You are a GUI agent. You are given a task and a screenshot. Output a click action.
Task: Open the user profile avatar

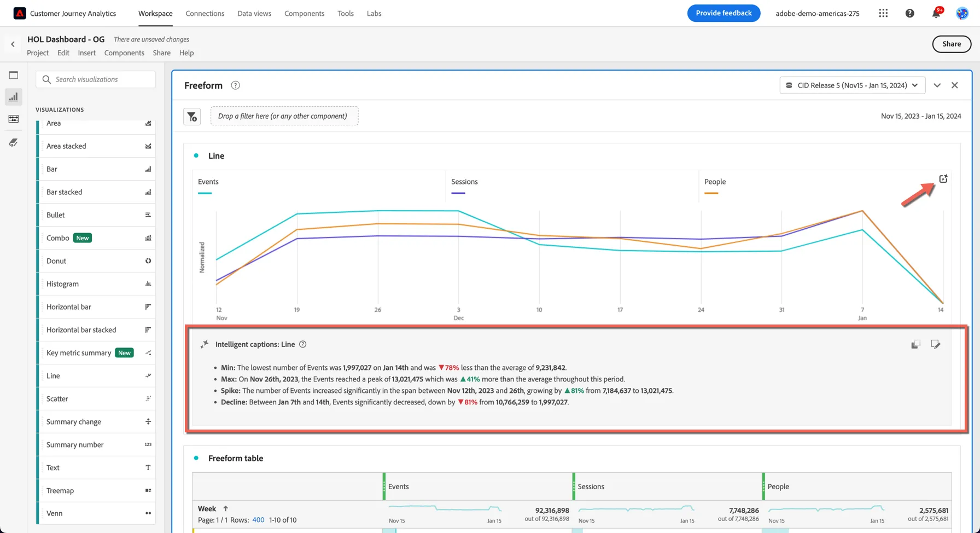(962, 13)
